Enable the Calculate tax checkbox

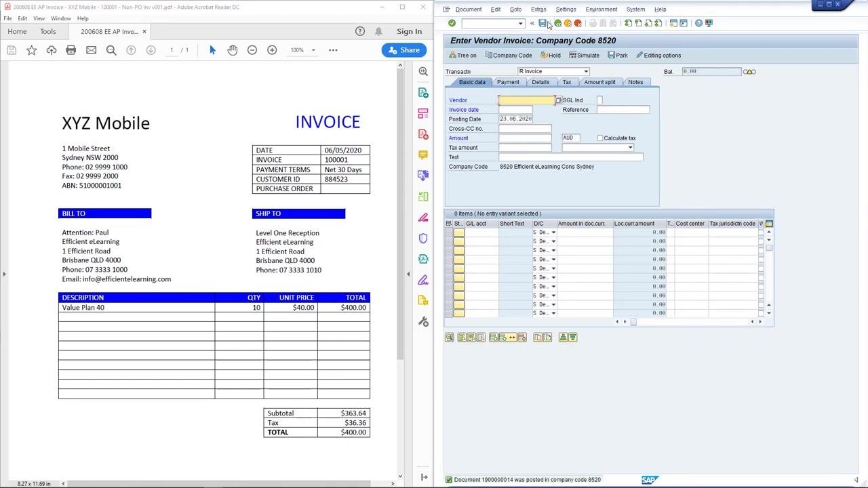[x=600, y=138]
